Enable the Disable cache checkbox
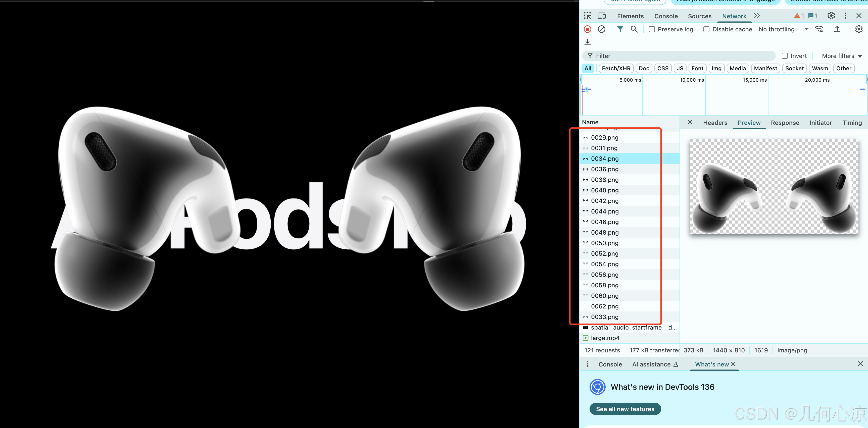The width and height of the screenshot is (868, 428). [x=706, y=29]
